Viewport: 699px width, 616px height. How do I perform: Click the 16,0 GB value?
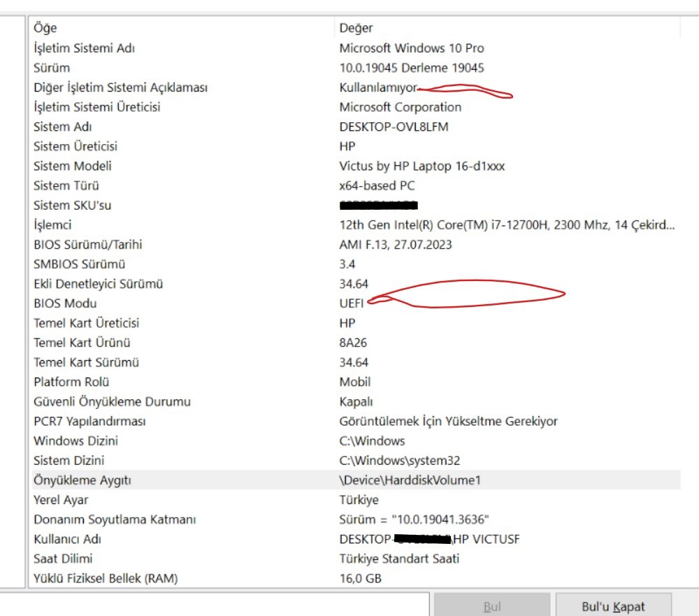360,578
